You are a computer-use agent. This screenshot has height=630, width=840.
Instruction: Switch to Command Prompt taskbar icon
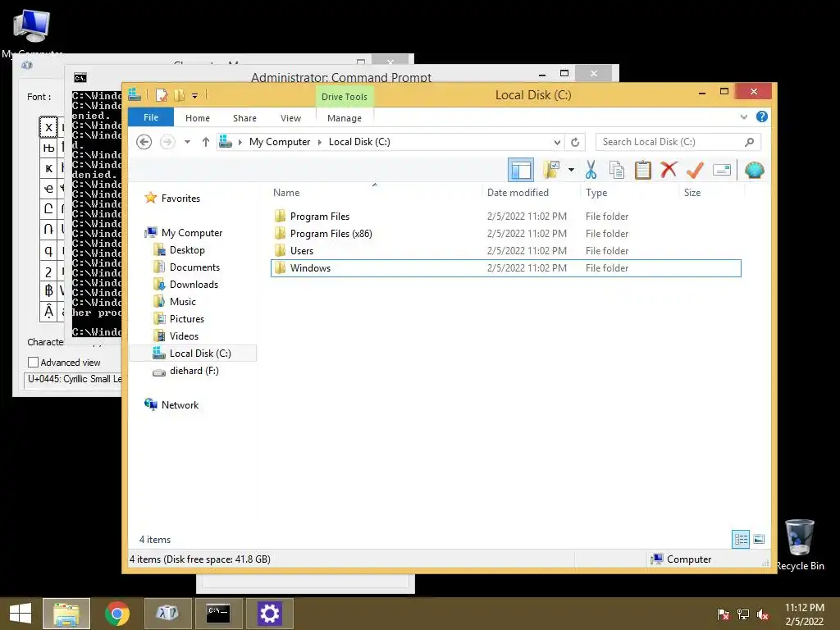point(218,614)
